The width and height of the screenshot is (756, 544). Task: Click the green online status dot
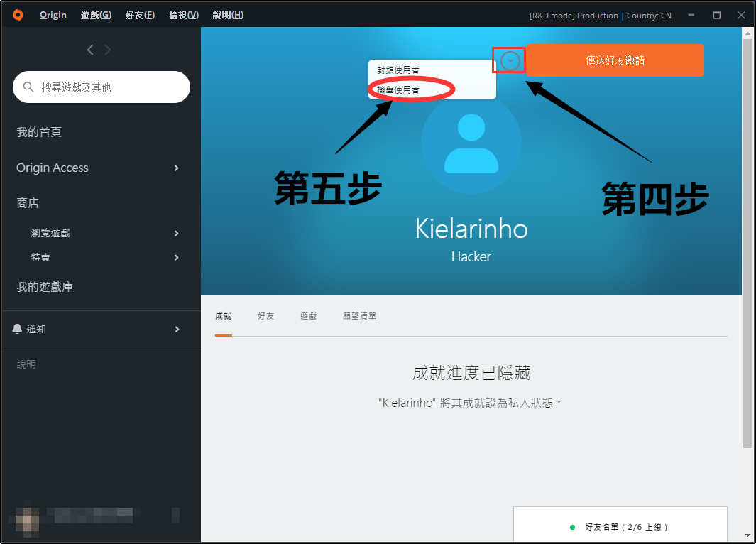coord(572,527)
